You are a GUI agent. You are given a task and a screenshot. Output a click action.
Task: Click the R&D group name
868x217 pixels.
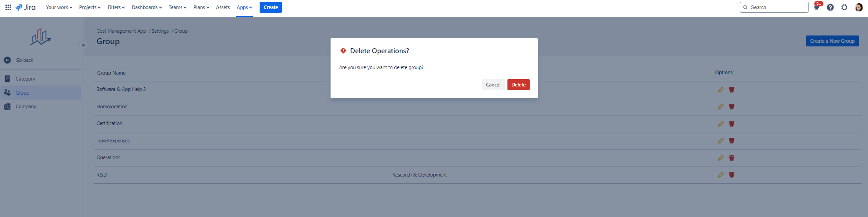pyautogui.click(x=101, y=175)
